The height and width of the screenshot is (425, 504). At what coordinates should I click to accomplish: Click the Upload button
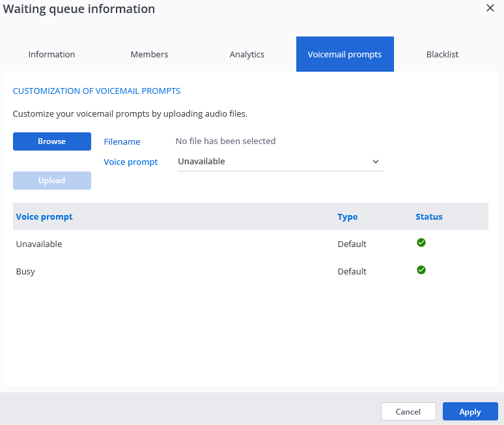click(x=52, y=181)
